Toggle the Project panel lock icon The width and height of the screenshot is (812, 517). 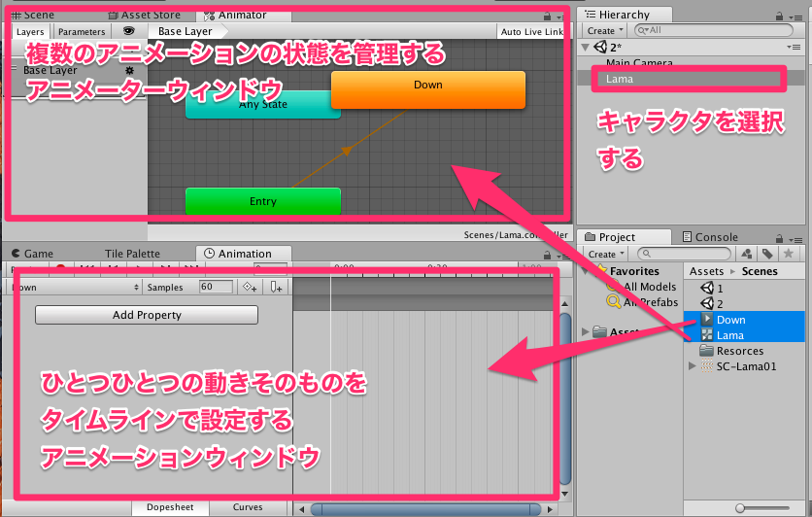(x=790, y=237)
